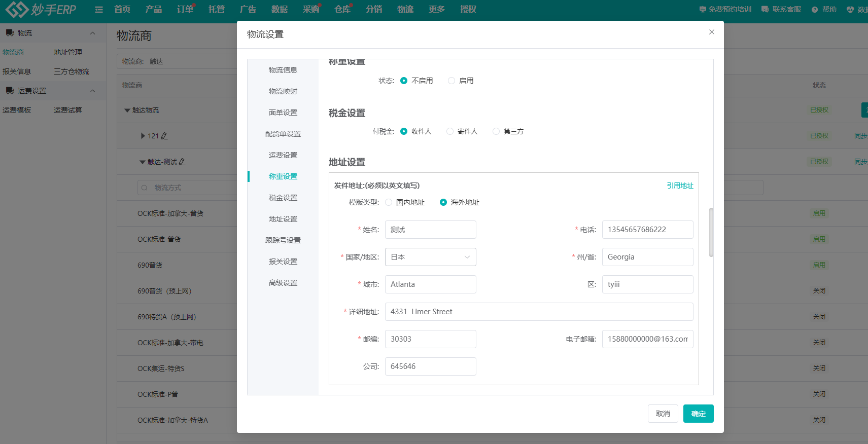Collapse the 物流 sidebar section chevron
868x444 pixels.
point(92,33)
